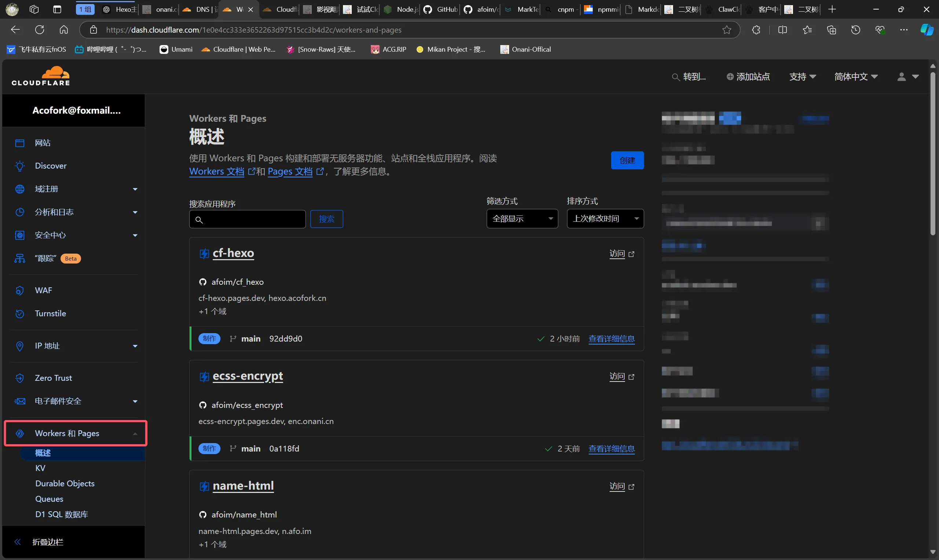Open the 筛选方式 全部显示 dropdown
Image resolution: width=939 pixels, height=560 pixels.
click(x=522, y=219)
